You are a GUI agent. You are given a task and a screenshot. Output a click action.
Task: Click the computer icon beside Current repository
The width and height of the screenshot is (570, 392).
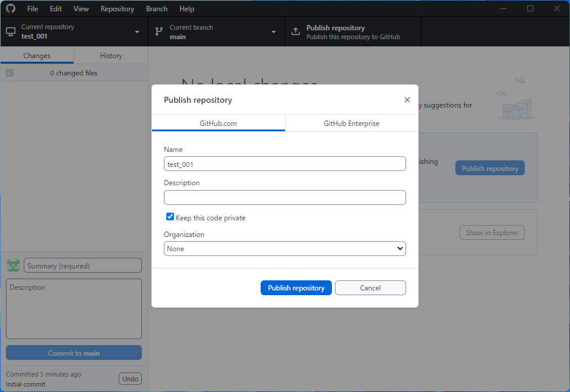9,31
